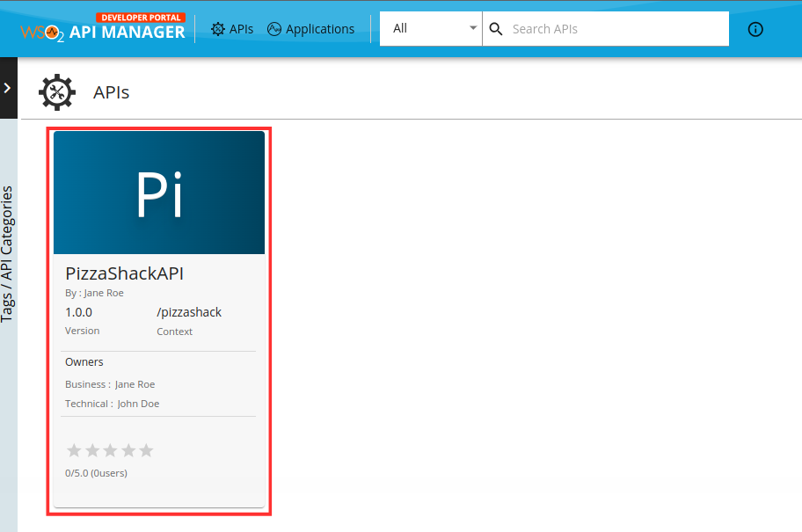Click the /pizzashack context value

pos(189,312)
